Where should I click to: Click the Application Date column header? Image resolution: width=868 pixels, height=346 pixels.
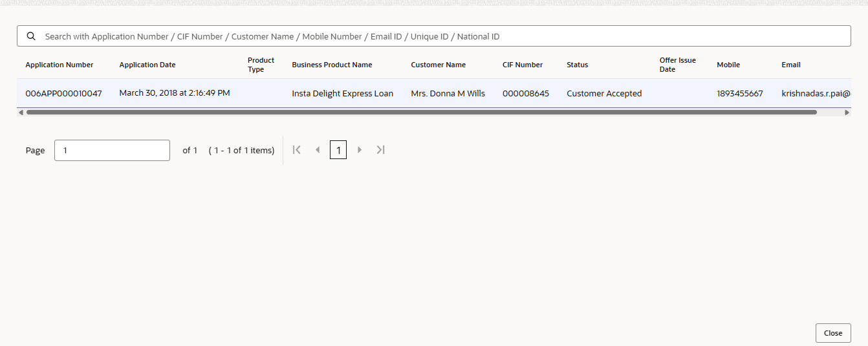pyautogui.click(x=147, y=65)
